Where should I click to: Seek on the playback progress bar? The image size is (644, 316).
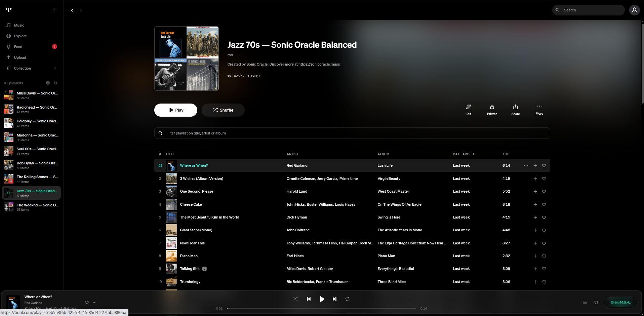tap(321, 308)
